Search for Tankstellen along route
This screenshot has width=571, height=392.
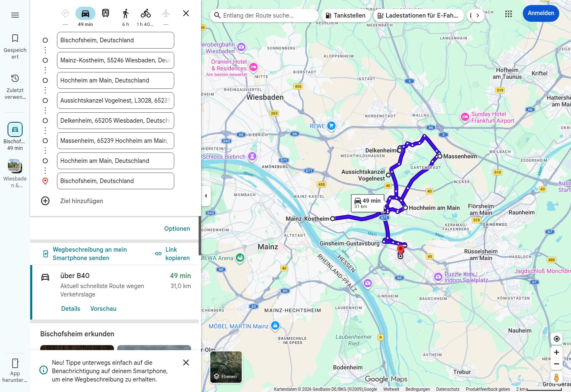pos(346,15)
